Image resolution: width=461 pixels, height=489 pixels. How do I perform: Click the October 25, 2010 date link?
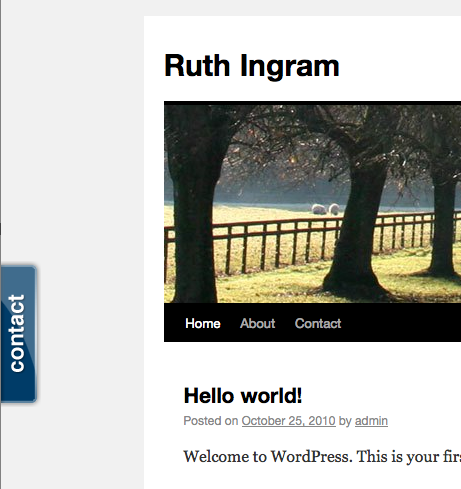click(x=288, y=421)
